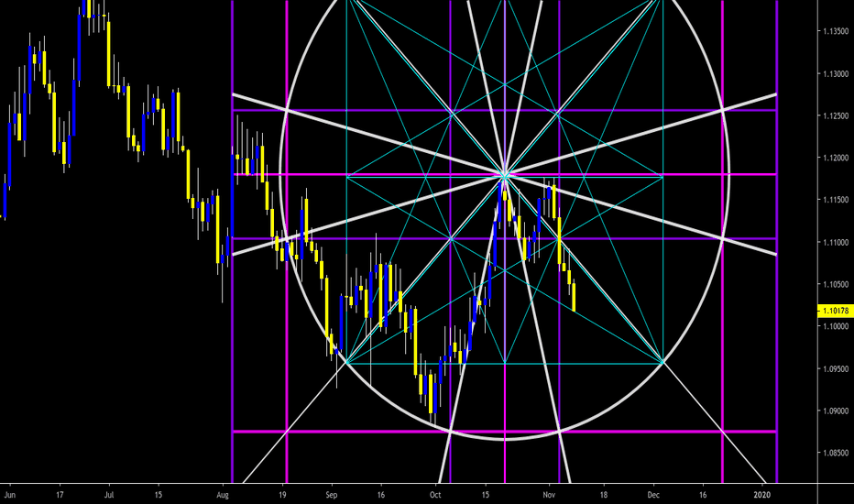Image resolution: width=854 pixels, height=504 pixels.
Task: Click the Sep date label on time axis
Action: (x=331, y=495)
